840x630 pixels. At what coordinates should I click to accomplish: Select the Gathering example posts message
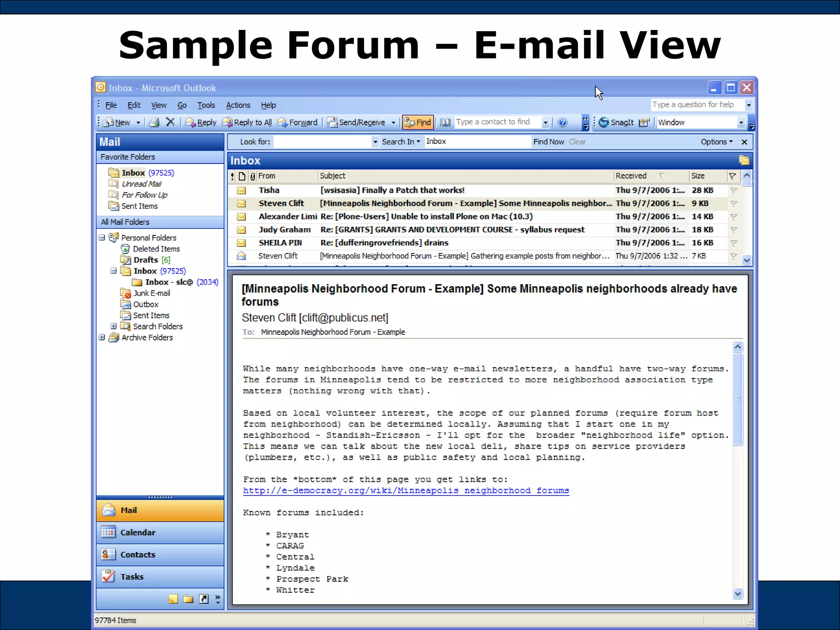(484, 256)
